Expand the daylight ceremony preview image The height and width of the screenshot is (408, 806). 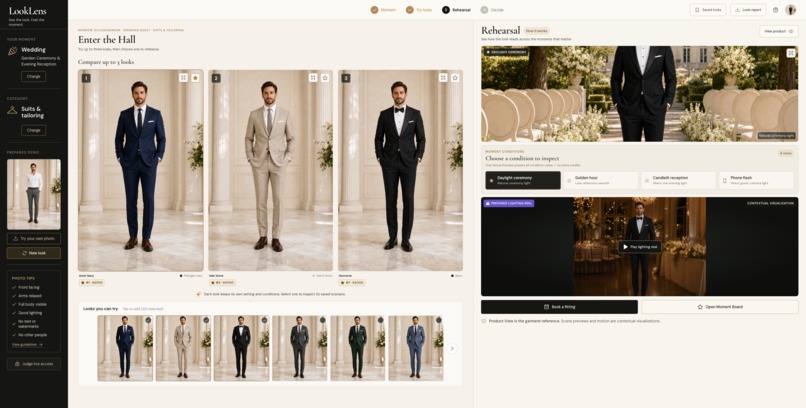pos(791,53)
